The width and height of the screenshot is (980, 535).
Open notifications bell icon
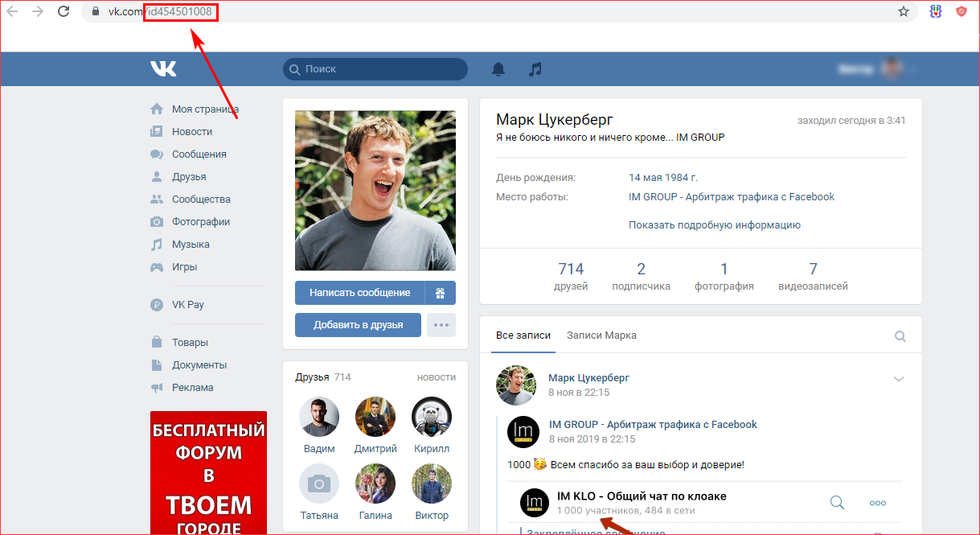(498, 69)
